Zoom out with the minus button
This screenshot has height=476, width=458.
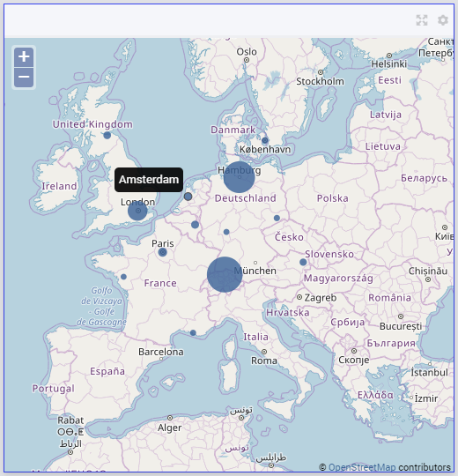(x=24, y=77)
